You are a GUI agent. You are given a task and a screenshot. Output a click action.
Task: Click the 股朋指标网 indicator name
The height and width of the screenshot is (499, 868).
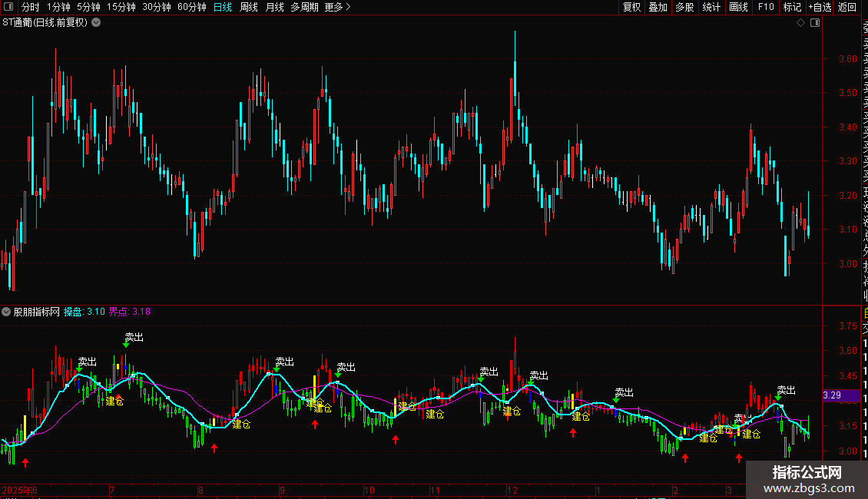(x=37, y=312)
